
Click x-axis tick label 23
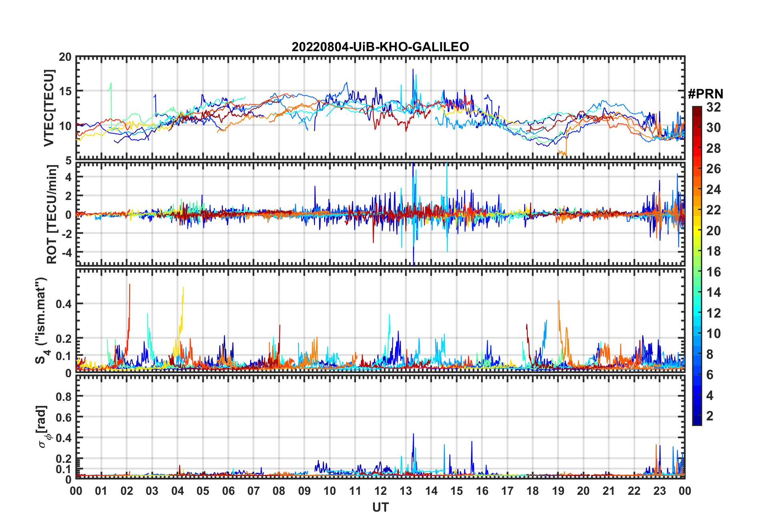(659, 491)
